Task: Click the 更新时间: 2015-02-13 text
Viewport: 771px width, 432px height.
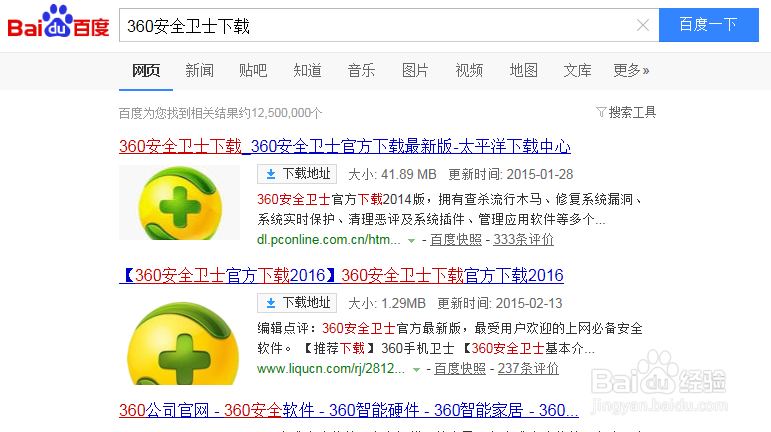Action: (x=500, y=303)
